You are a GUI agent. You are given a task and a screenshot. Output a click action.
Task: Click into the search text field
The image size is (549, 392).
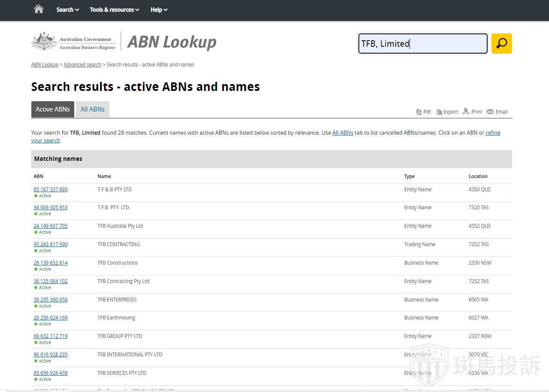tap(422, 44)
